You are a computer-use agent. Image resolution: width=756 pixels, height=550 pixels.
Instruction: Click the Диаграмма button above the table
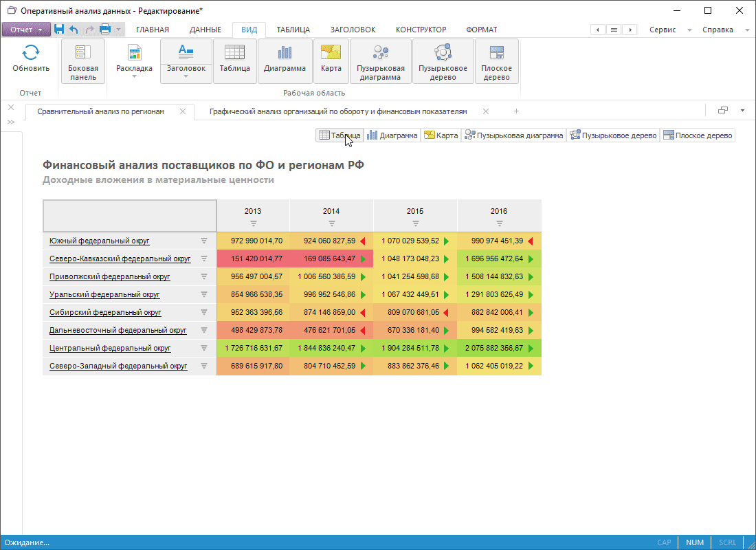click(x=392, y=135)
